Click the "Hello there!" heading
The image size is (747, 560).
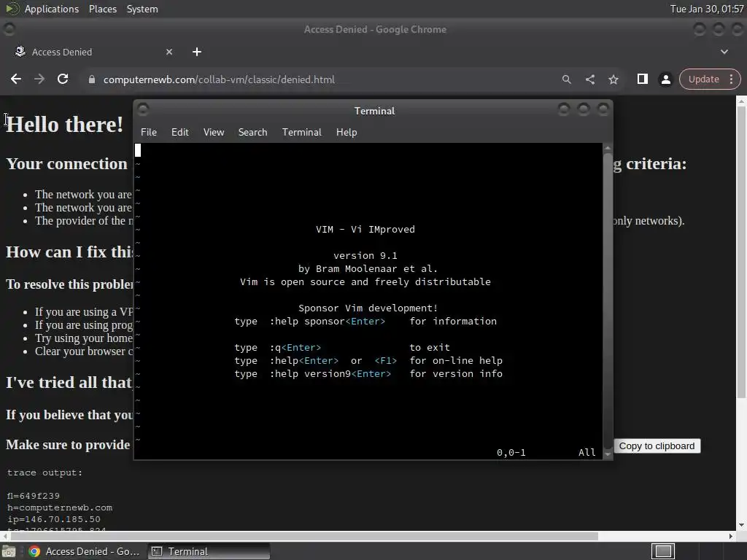[64, 125]
